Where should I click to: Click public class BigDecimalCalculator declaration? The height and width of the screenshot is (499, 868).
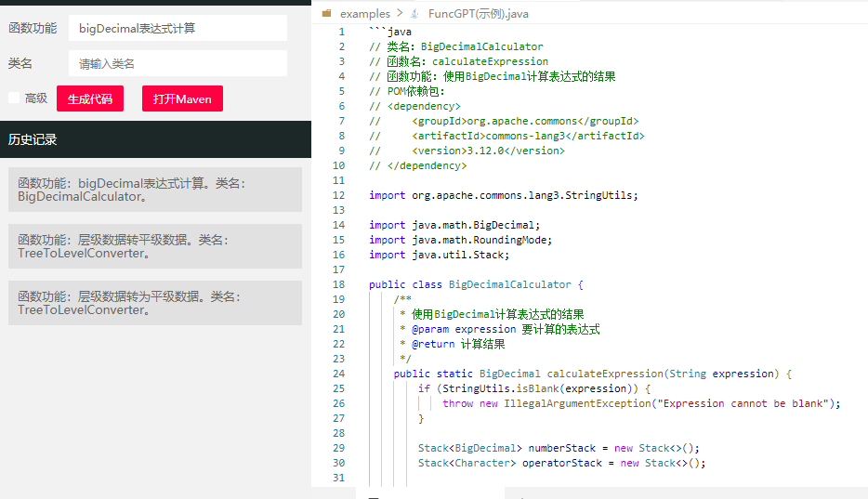476,284
